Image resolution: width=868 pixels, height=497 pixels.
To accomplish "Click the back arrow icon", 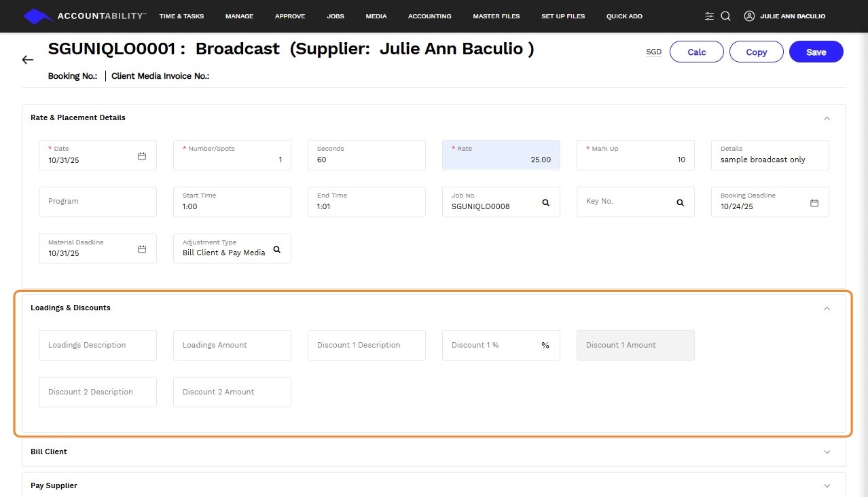I will click(28, 60).
